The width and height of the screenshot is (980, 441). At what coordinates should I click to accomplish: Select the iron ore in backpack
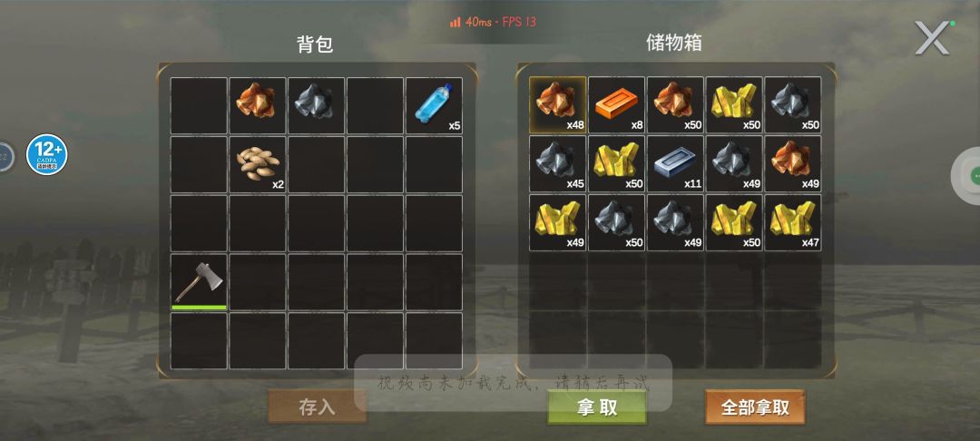point(317,105)
